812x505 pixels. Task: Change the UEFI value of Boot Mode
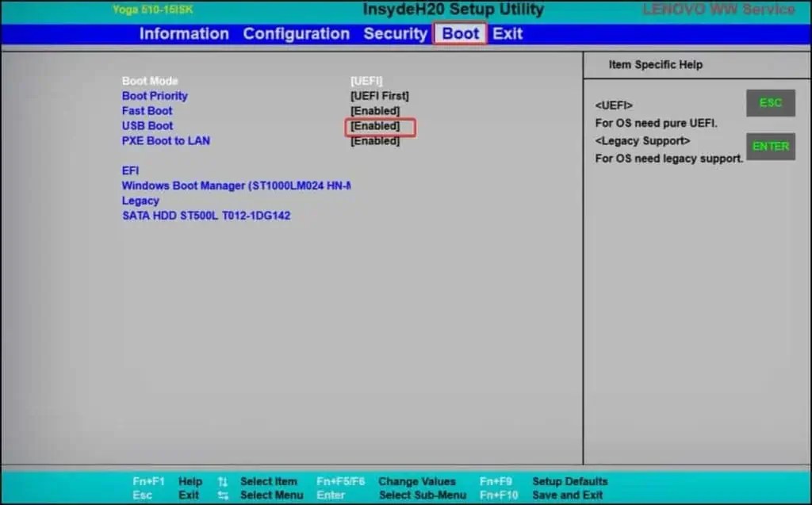(x=366, y=81)
